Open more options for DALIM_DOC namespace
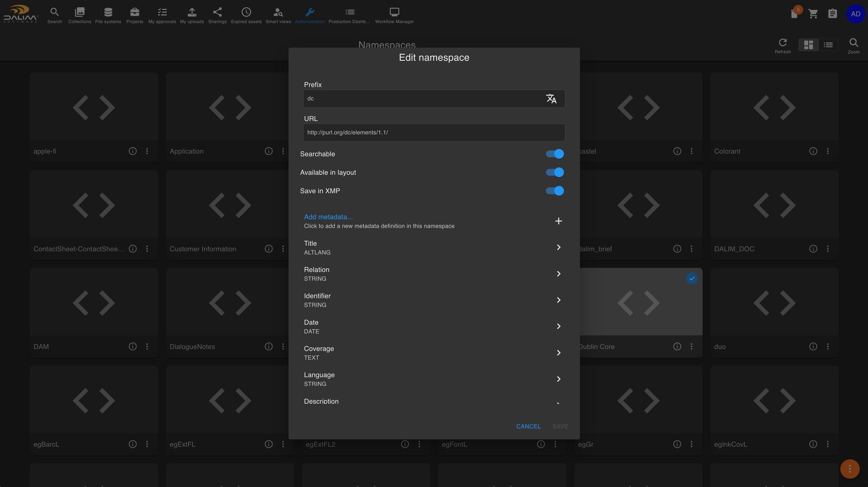This screenshot has width=868, height=487. 828,249
